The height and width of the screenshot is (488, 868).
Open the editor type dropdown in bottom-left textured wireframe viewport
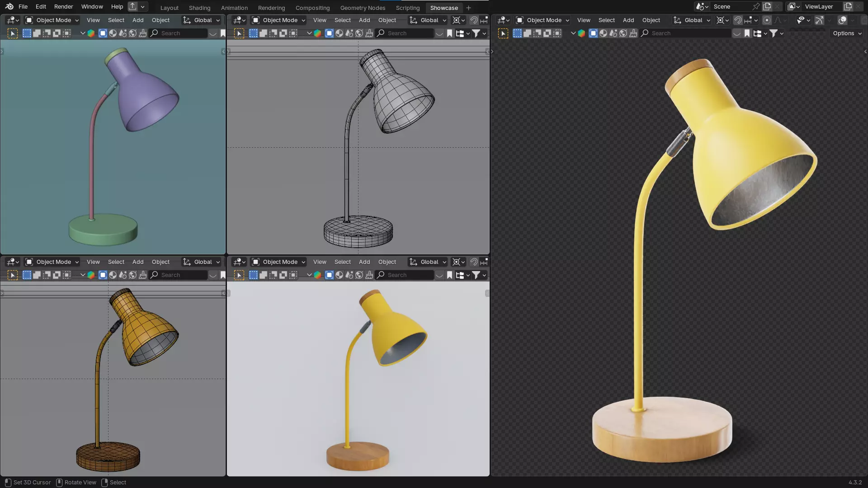[13, 262]
